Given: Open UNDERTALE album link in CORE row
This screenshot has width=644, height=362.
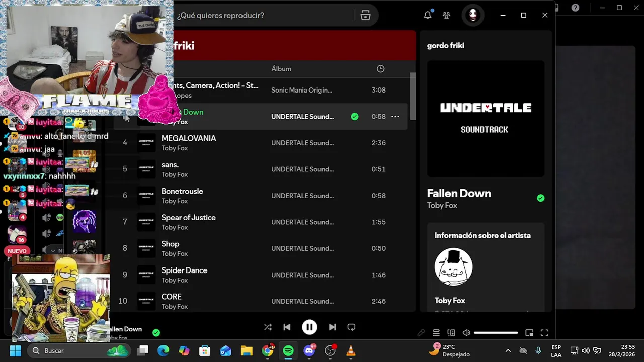Looking at the screenshot, I should tap(302, 301).
